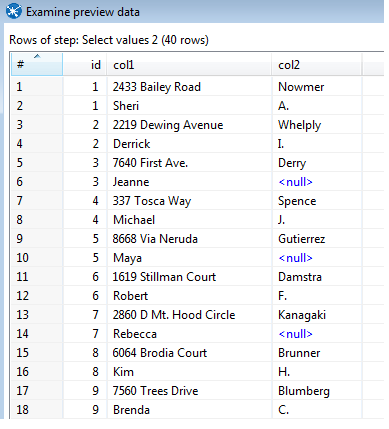Select cell 'Brenda'
The image size is (389, 429).
(x=189, y=410)
